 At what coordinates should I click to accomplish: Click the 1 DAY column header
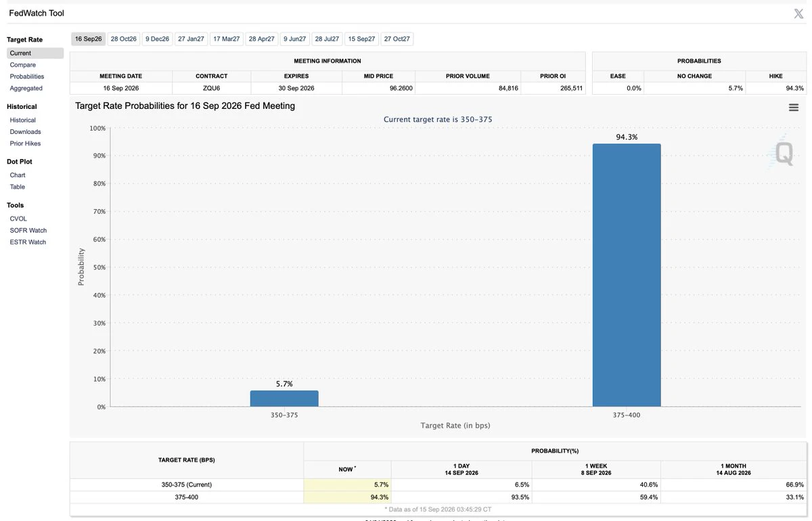tap(461, 470)
